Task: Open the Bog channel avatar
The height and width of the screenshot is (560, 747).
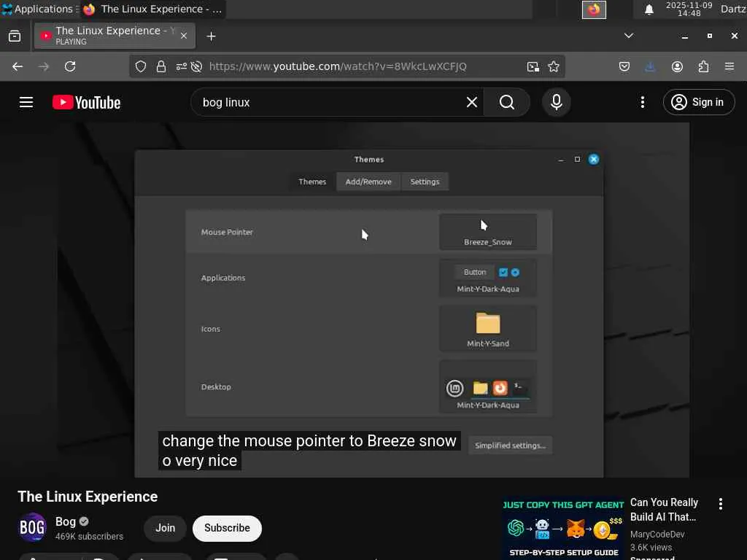Action: (x=32, y=528)
